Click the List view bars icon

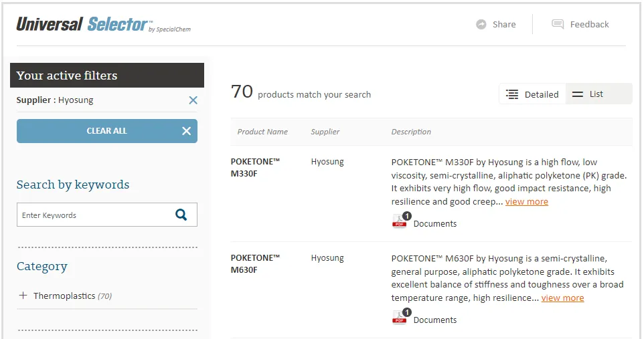point(578,94)
